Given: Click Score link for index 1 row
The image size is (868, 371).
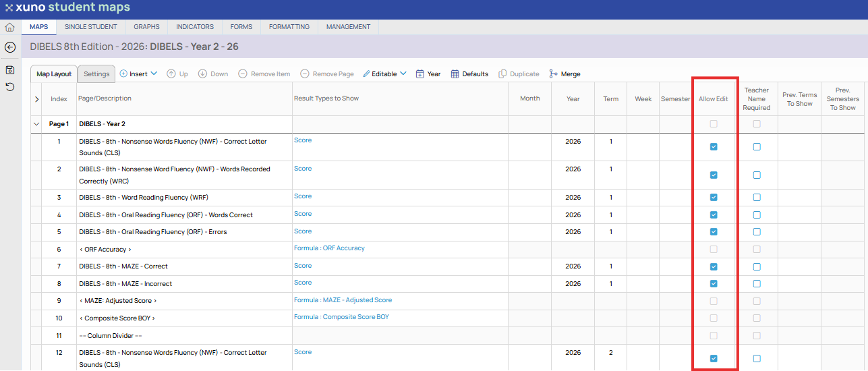Looking at the screenshot, I should point(303,140).
